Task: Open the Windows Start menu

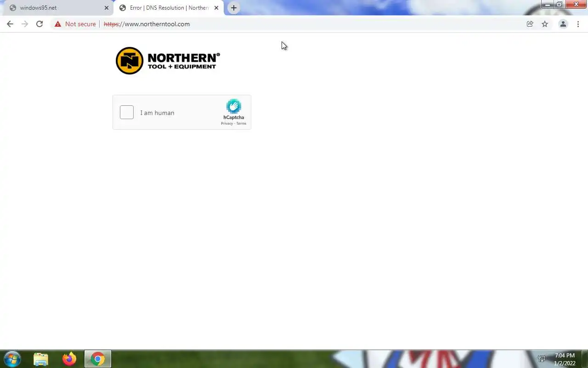Action: coord(12,359)
